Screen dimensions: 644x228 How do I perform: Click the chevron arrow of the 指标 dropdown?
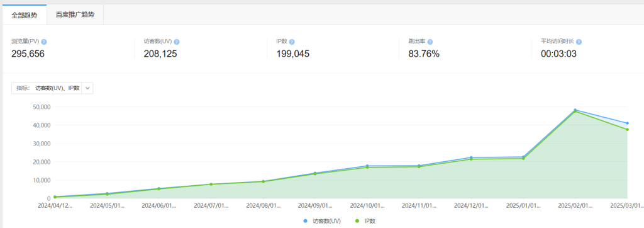[87, 88]
